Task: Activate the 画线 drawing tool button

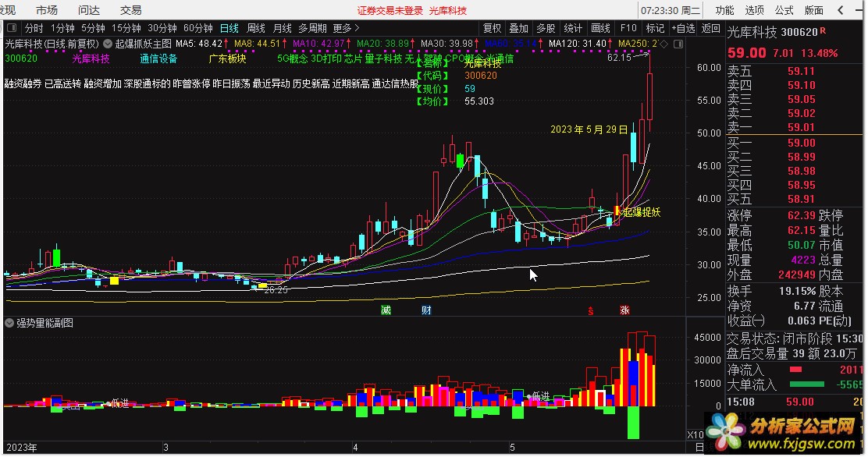Action: click(x=600, y=27)
